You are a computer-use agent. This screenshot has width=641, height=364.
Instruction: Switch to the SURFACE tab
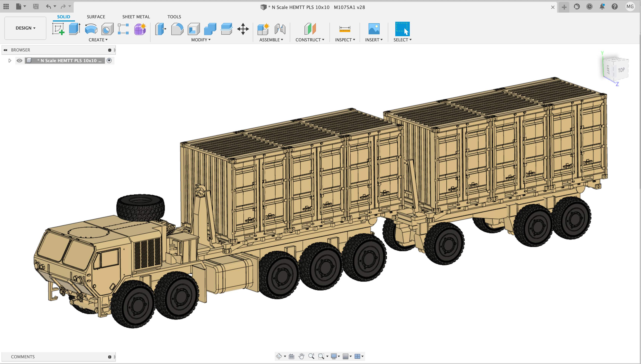[x=96, y=17]
